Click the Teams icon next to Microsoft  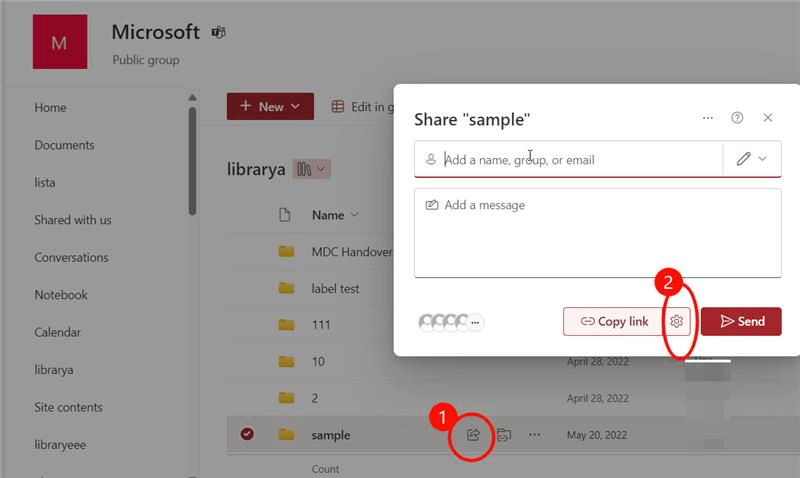(x=219, y=33)
